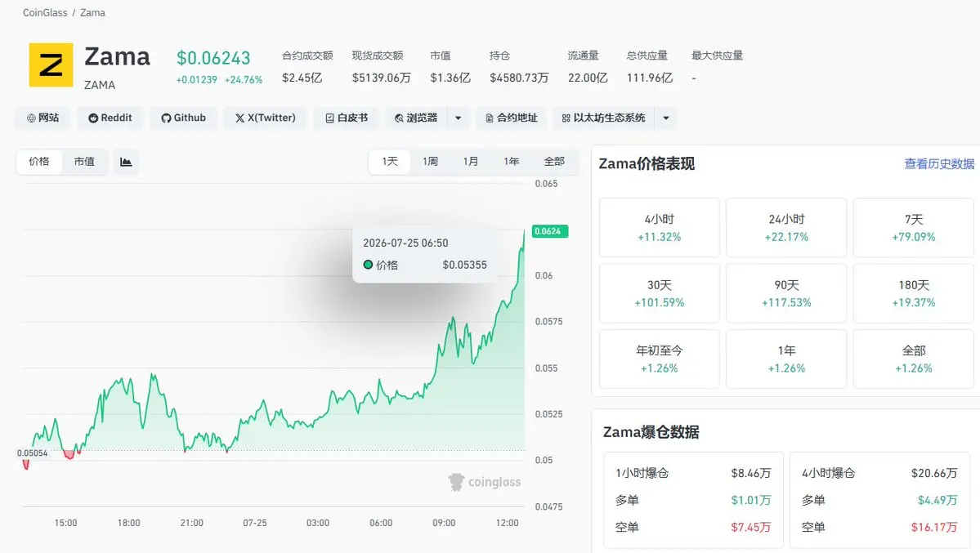Click the 持仓 $4580.73万 value
Screen dimensions: 980x553
(519, 78)
